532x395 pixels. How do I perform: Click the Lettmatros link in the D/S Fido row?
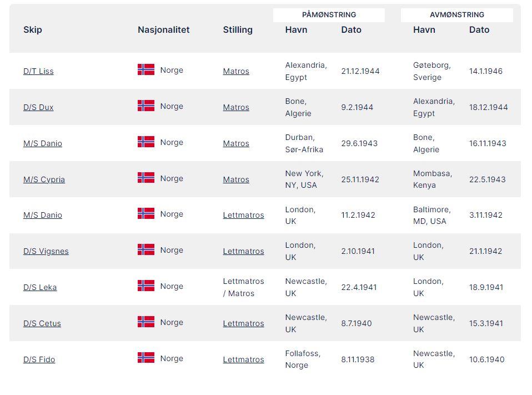click(243, 359)
